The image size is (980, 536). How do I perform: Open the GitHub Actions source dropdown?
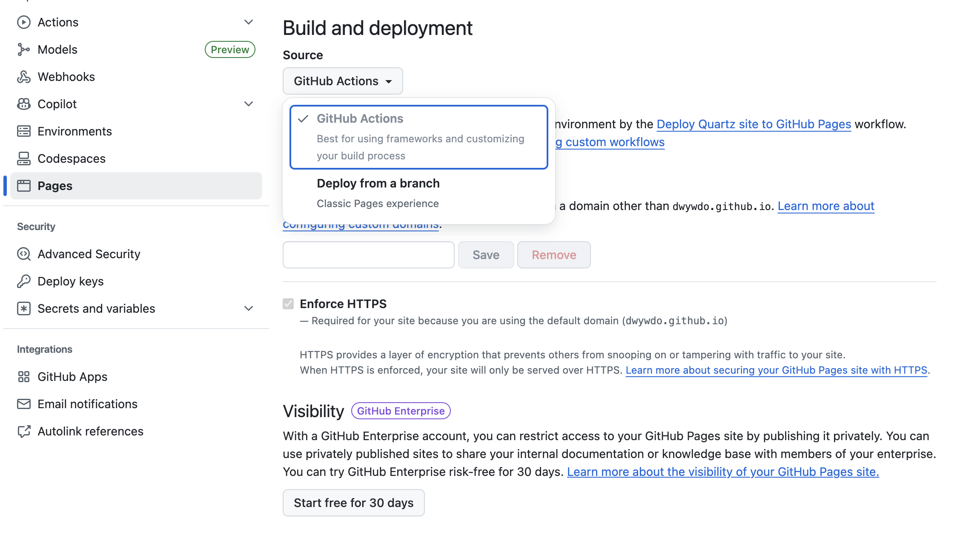click(343, 81)
